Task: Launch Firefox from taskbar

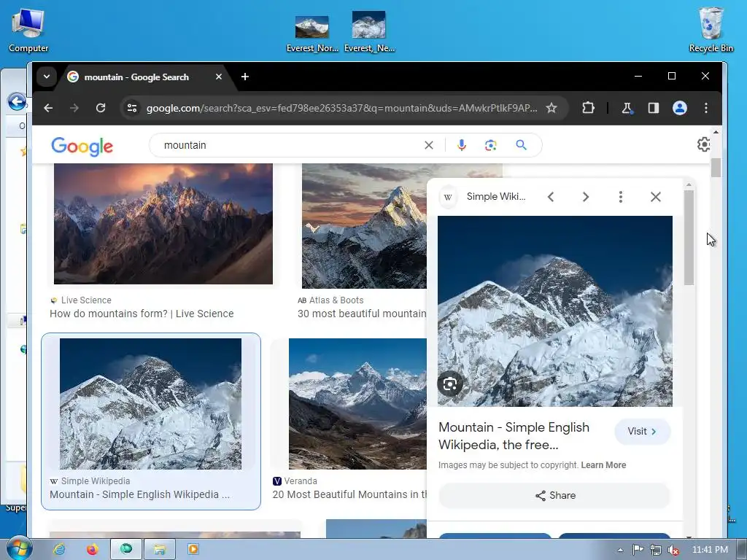Action: pos(92,549)
